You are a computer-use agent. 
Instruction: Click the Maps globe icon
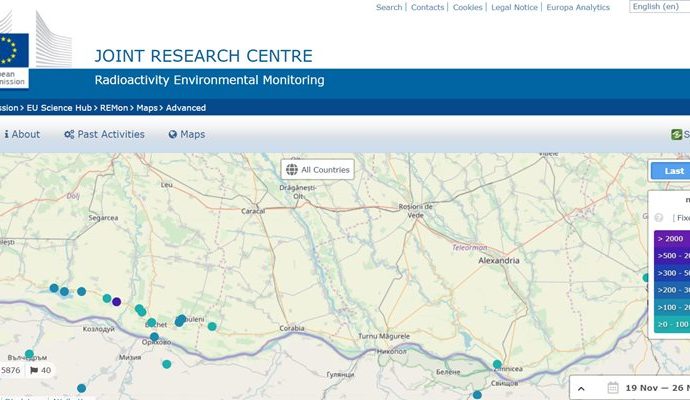click(172, 135)
